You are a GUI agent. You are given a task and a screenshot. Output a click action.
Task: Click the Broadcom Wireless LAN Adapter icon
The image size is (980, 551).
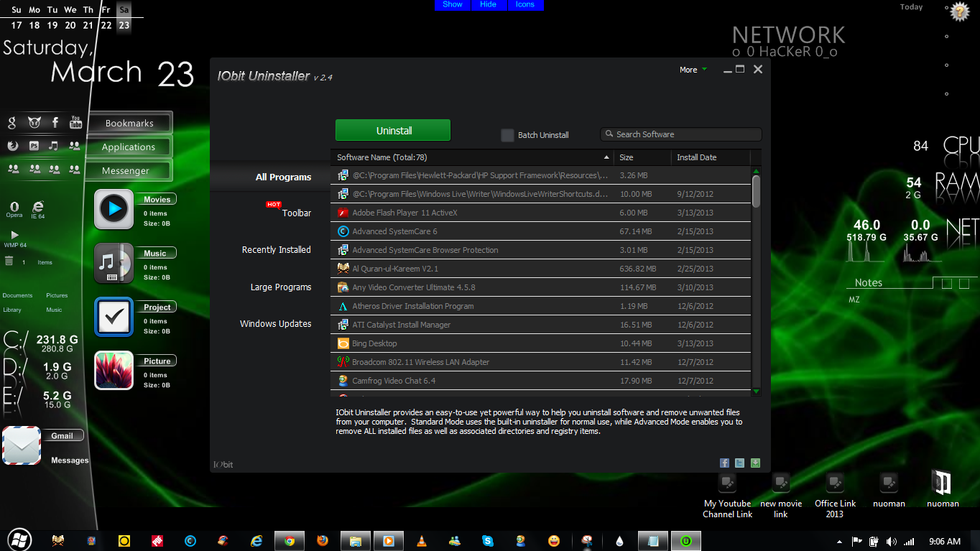click(x=343, y=362)
